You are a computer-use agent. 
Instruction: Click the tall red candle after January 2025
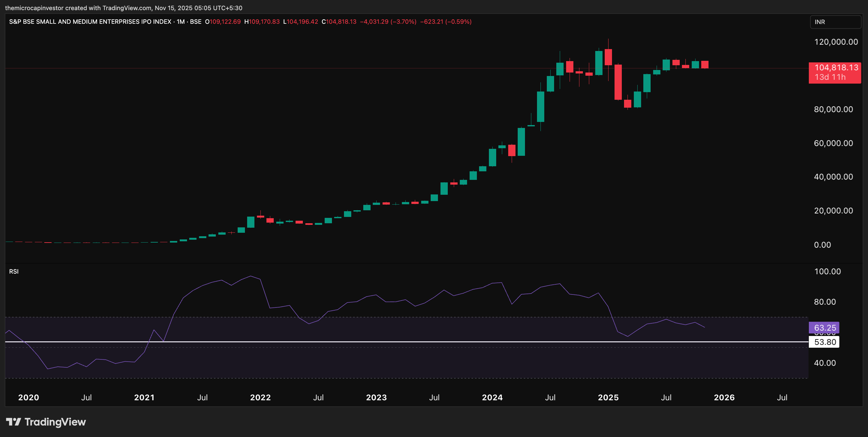tap(618, 82)
